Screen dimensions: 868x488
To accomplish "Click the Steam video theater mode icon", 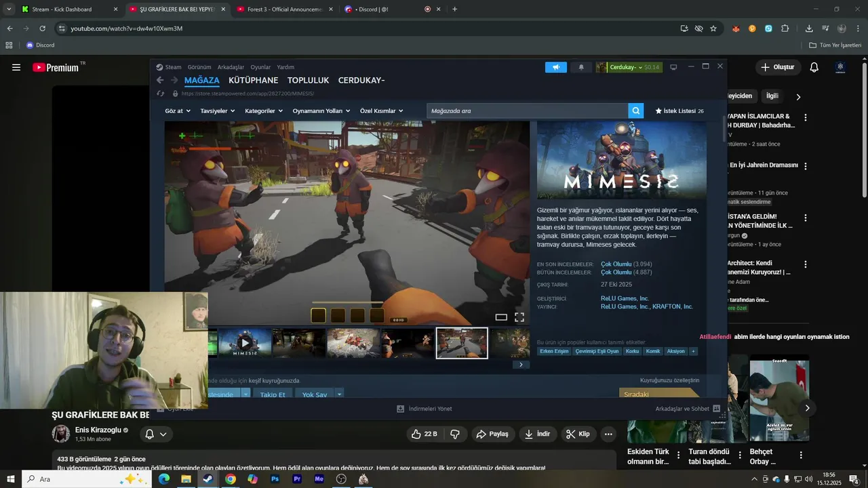I will tap(501, 317).
